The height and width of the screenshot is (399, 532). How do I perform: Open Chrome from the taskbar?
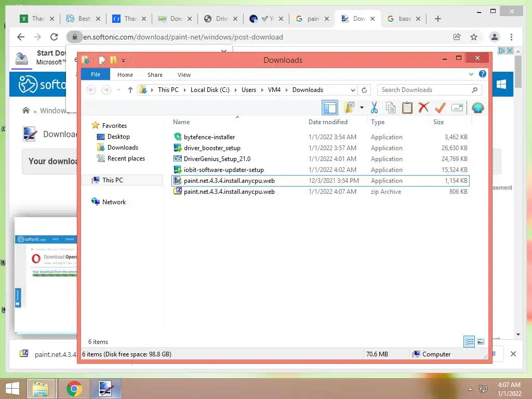74,389
